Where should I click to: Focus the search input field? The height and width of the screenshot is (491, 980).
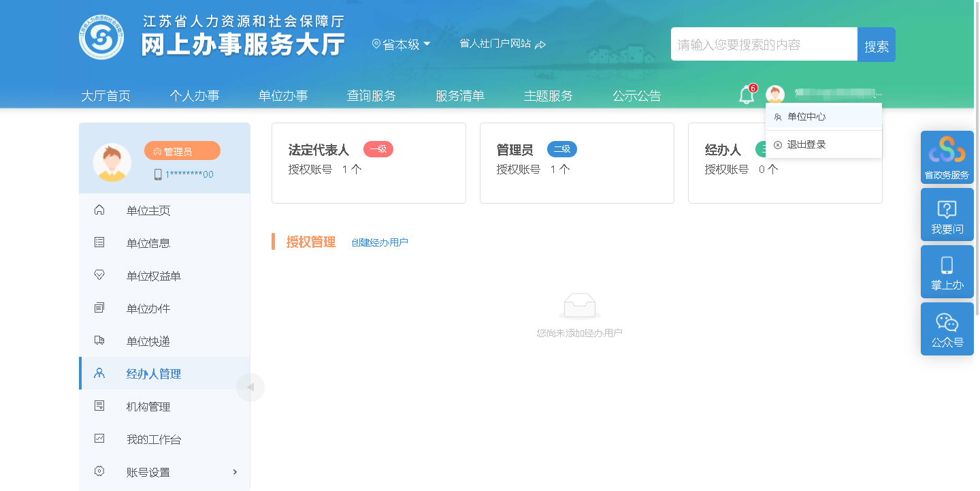[x=764, y=45]
